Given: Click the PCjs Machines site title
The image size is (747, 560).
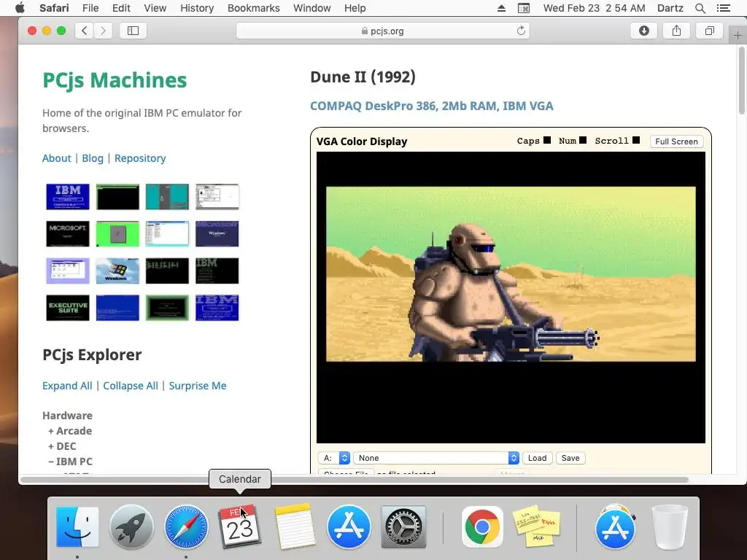Looking at the screenshot, I should click(x=115, y=80).
